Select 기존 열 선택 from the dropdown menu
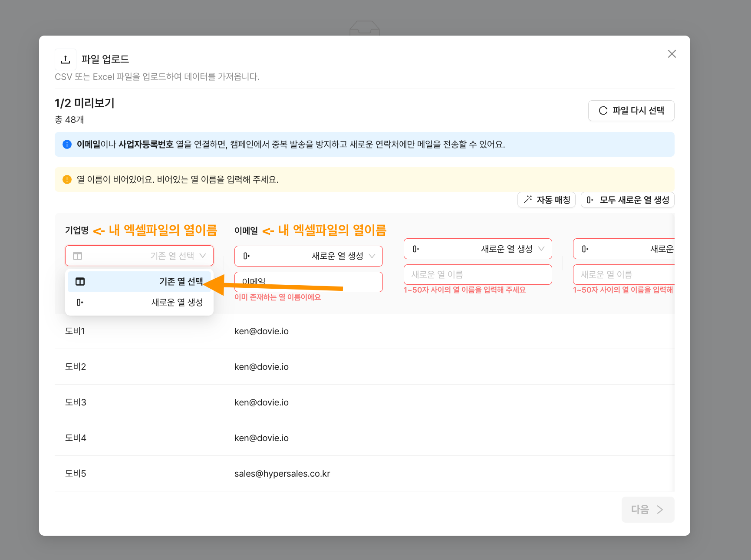Viewport: 751px width, 560px height. 139,282
